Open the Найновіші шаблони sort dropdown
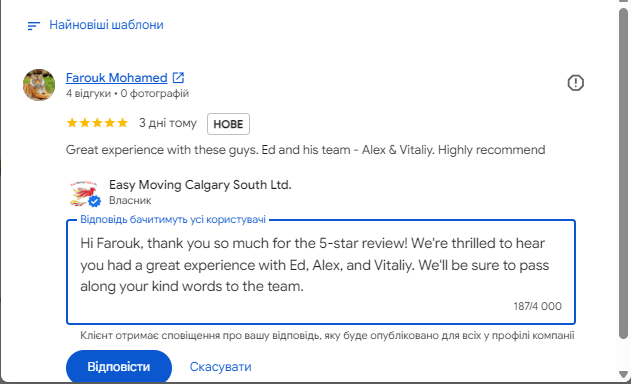631x384 pixels. [x=106, y=25]
